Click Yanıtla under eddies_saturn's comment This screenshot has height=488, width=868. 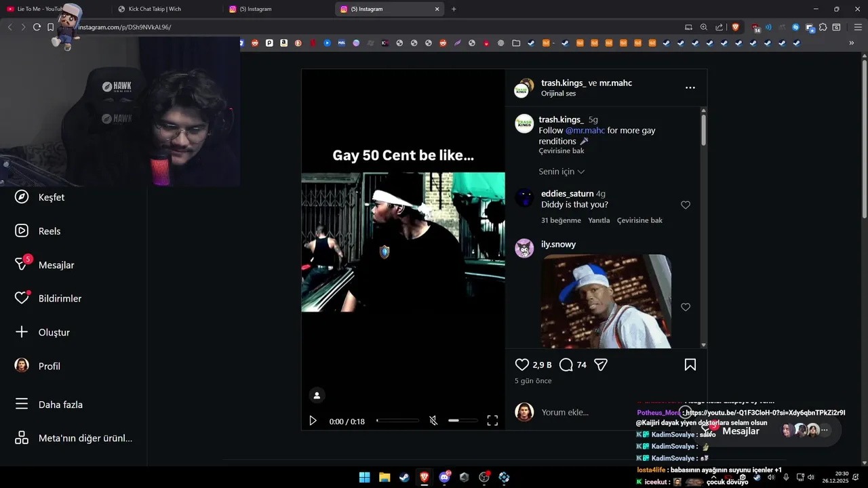click(599, 220)
